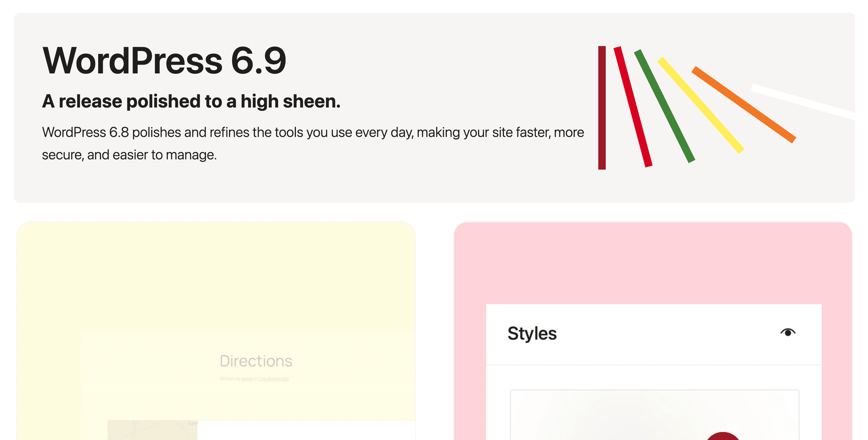Click the yellow feature card's empty top area
Viewport: 868px width, 440px height.
pos(216,277)
